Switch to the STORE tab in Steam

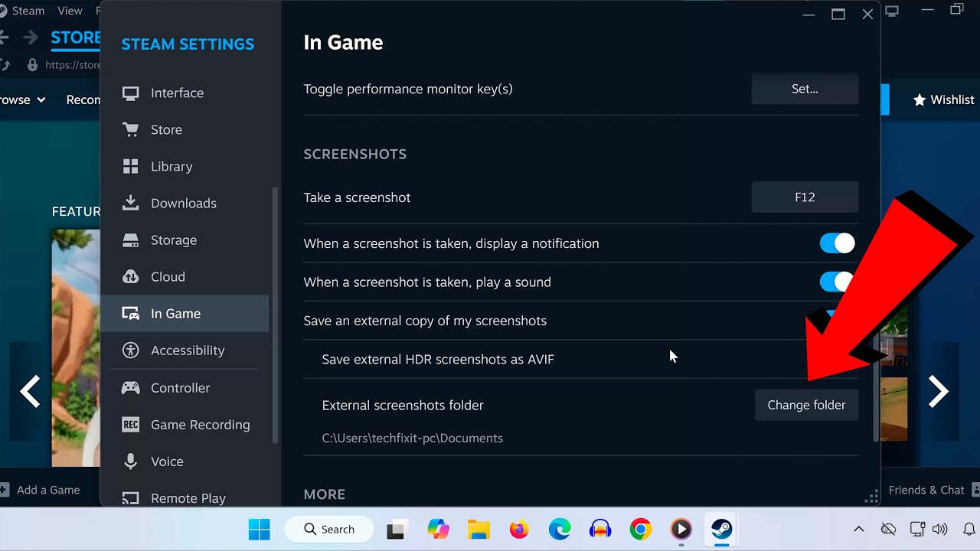(75, 37)
